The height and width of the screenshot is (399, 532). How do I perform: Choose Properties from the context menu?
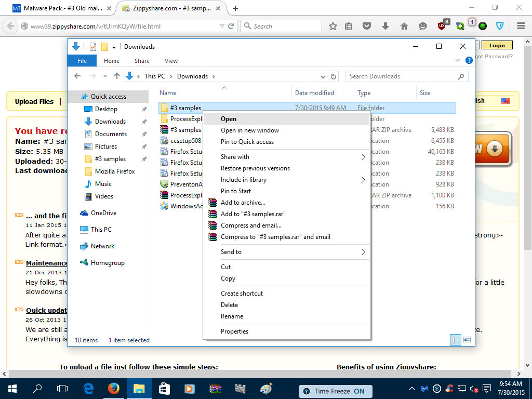click(234, 331)
